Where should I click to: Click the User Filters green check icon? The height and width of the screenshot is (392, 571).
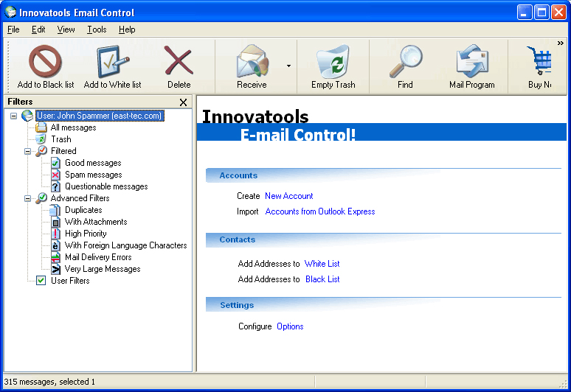[41, 280]
